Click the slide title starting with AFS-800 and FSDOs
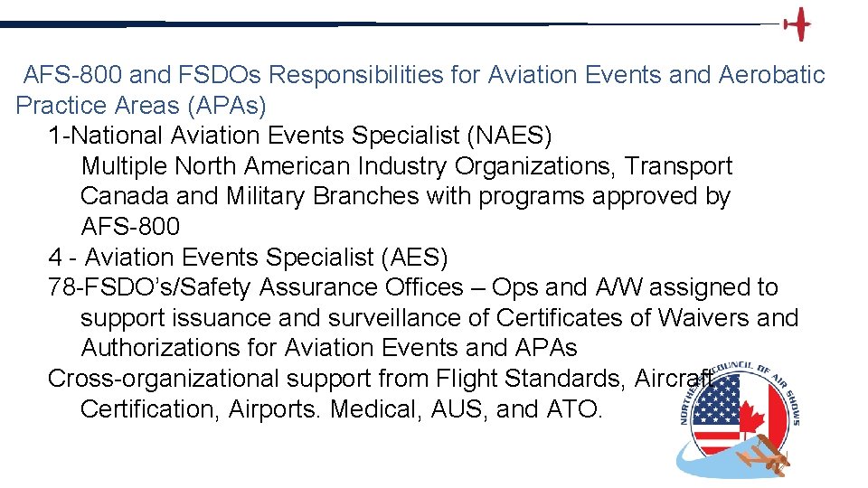This screenshot has width=868, height=488. point(424,74)
